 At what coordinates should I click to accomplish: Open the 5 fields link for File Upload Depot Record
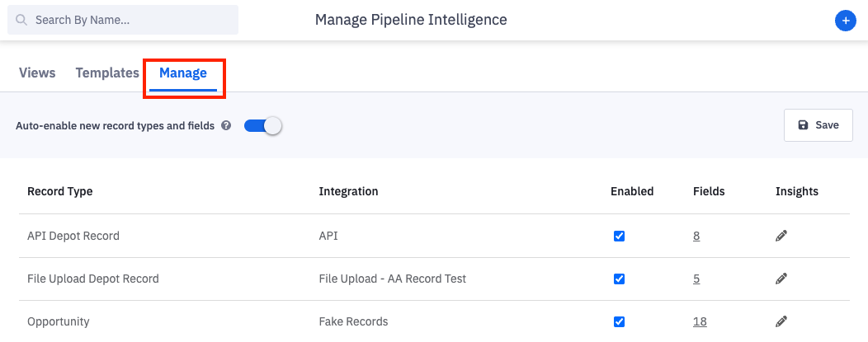click(696, 279)
